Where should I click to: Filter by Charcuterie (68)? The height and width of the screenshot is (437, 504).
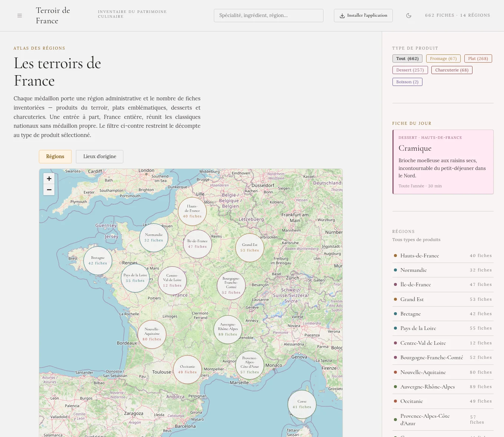452,70
